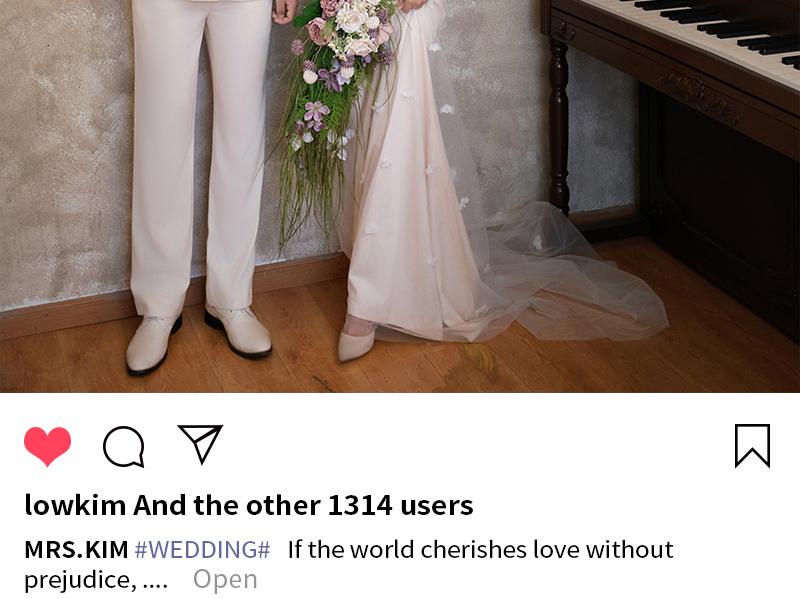Expand the caption with Open
The width and height of the screenshot is (800, 599).
[x=225, y=579]
